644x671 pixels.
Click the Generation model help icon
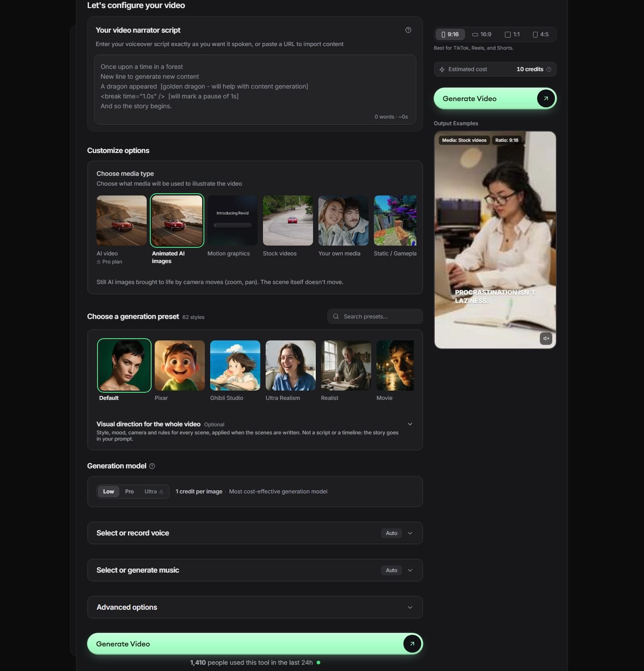click(152, 466)
